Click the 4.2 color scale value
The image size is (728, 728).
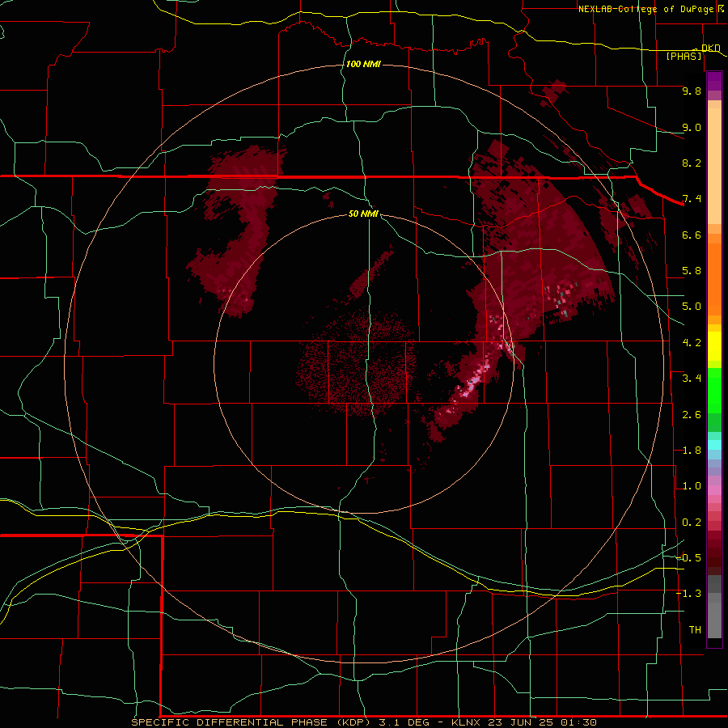(x=692, y=343)
